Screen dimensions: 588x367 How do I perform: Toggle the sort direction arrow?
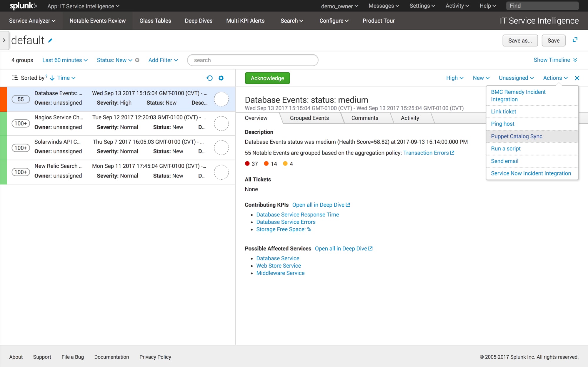(52, 78)
